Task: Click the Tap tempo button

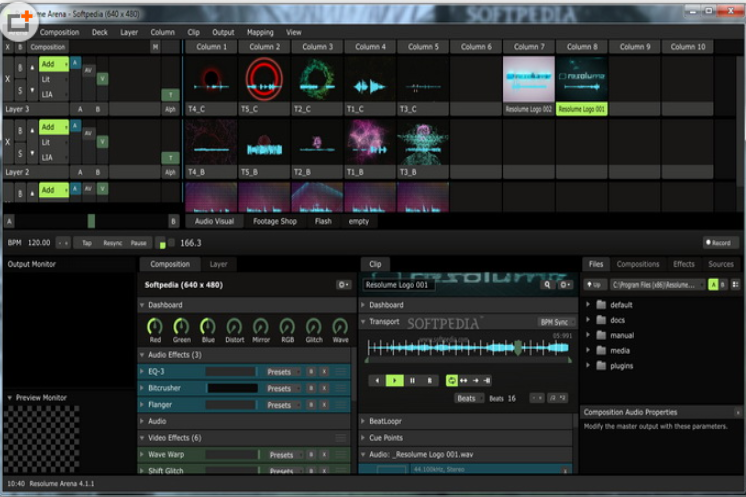Action: pyautogui.click(x=87, y=243)
